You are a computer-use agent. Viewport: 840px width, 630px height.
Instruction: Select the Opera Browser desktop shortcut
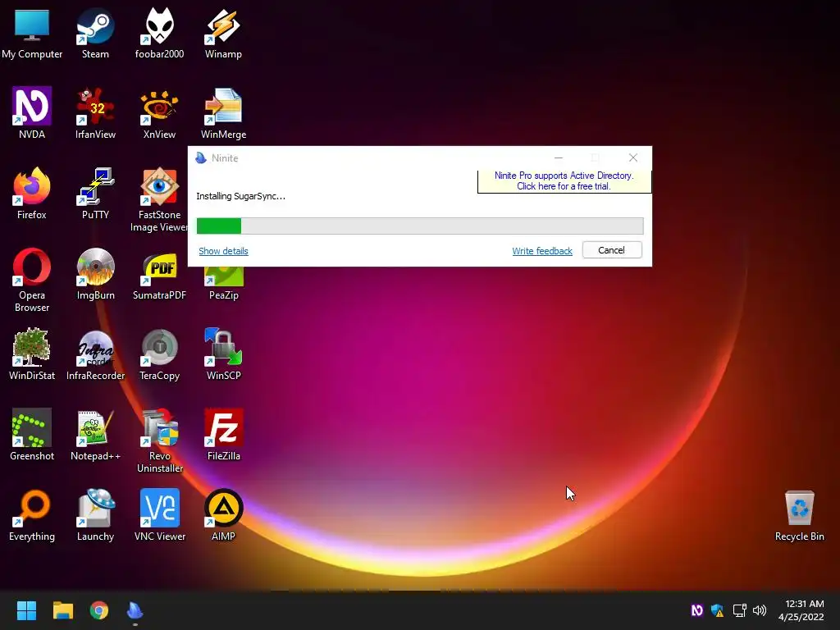pos(32,281)
